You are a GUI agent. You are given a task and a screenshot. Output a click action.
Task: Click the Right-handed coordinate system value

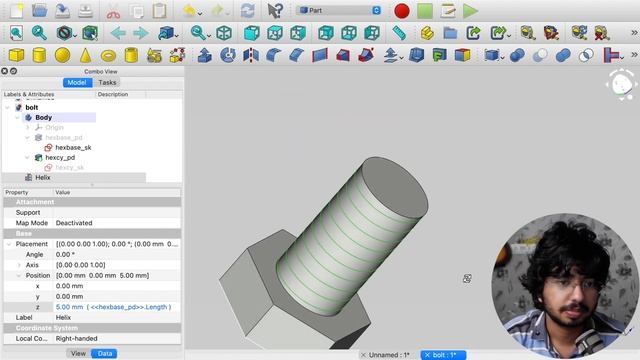(x=117, y=338)
